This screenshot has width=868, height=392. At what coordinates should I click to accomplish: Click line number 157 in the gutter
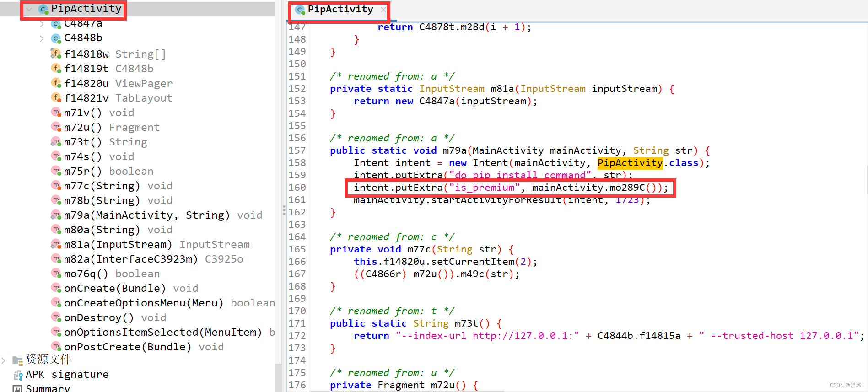coord(297,150)
